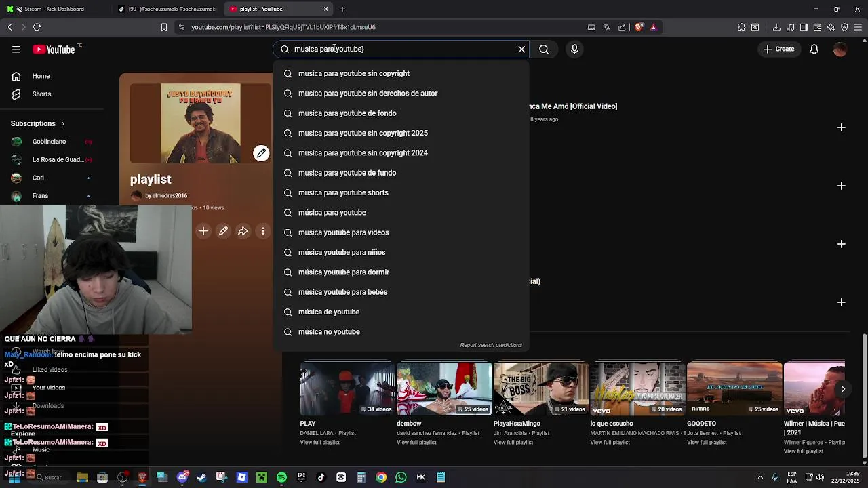
Task: Clear the search box with the X
Action: 521,49
